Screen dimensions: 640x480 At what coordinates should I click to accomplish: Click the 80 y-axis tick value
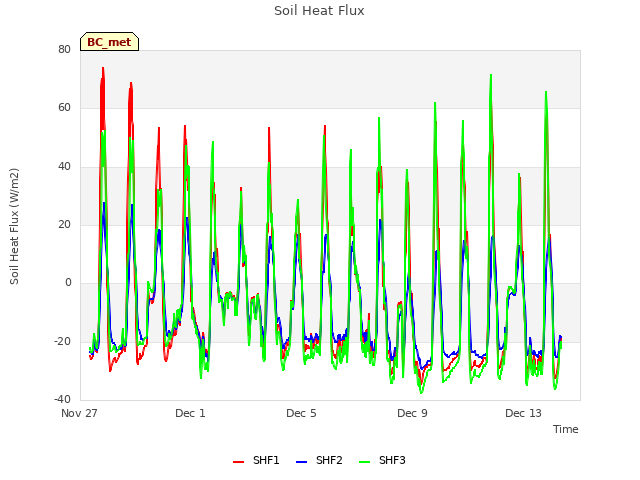64,49
